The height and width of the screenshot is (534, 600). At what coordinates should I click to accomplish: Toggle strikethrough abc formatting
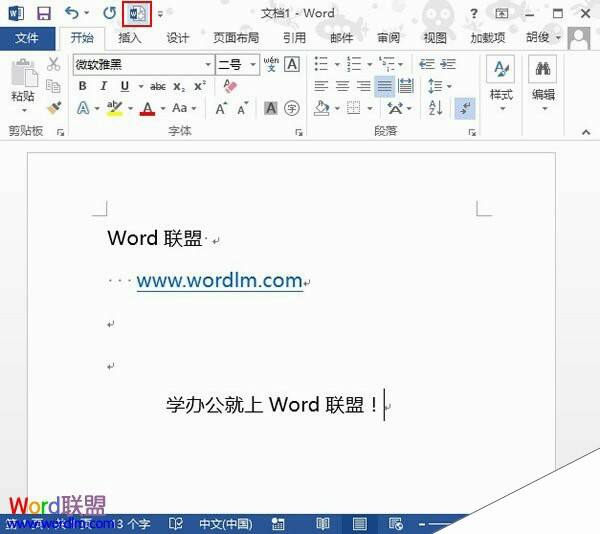click(158, 86)
